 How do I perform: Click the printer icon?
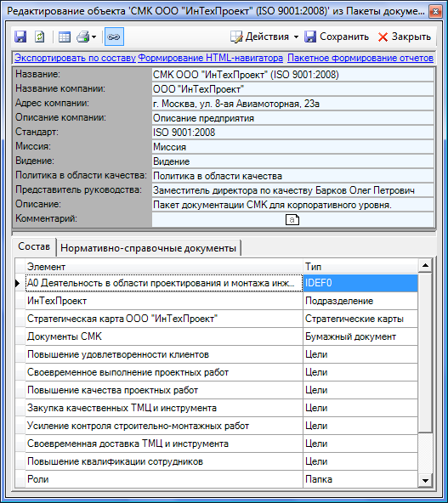(82, 37)
